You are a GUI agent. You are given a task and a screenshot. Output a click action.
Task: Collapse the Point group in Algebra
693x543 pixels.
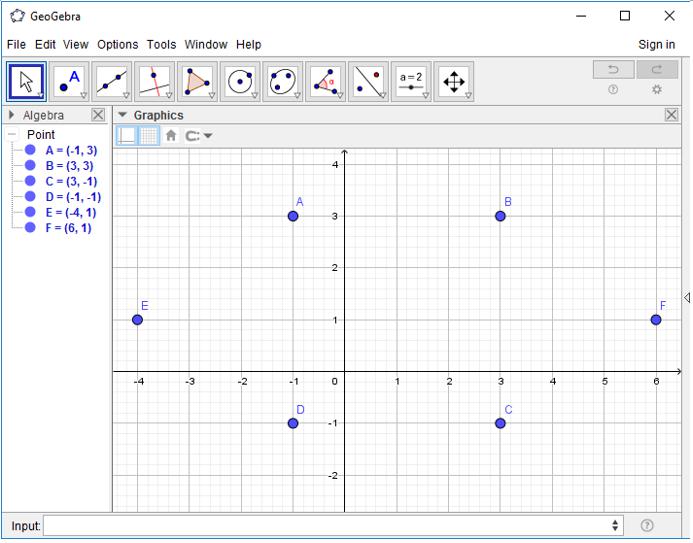pos(12,135)
